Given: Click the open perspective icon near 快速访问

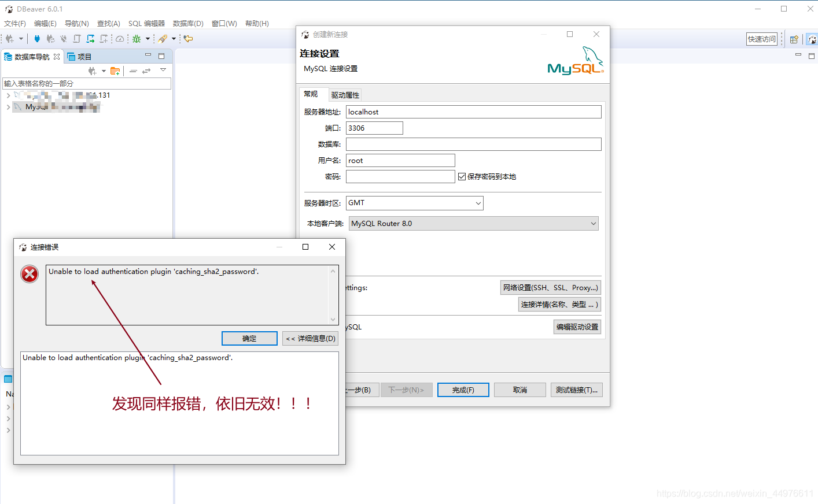Looking at the screenshot, I should pyautogui.click(x=794, y=39).
